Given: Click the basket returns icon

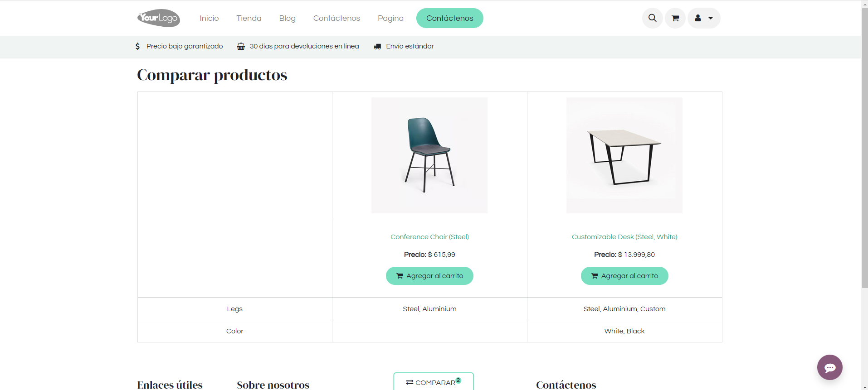Looking at the screenshot, I should pos(241,46).
